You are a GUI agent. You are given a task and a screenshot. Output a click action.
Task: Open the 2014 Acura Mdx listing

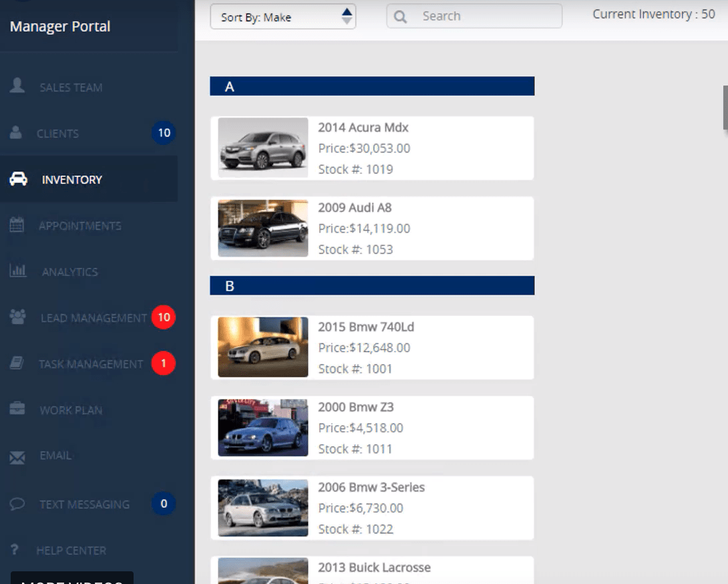pos(372,148)
